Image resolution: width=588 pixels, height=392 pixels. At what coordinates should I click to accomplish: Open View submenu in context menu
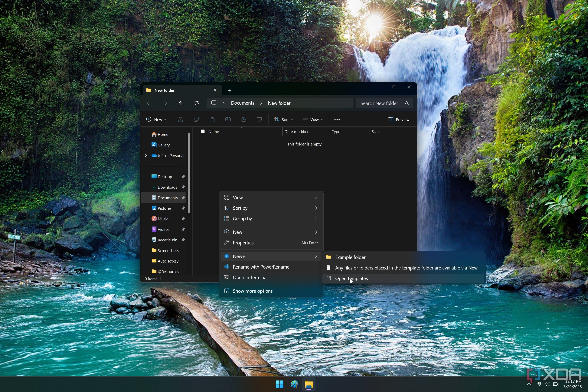click(x=271, y=198)
